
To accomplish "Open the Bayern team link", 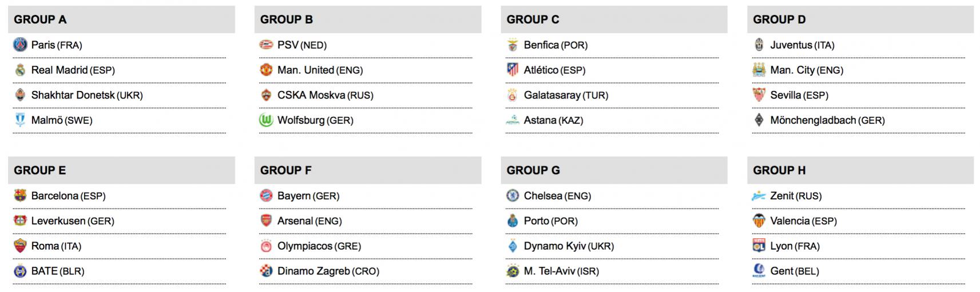I will point(294,196).
